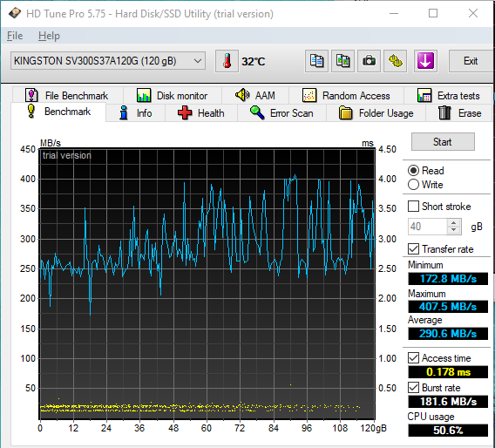495x448 pixels.
Task: Select the Write radio button
Action: [414, 185]
